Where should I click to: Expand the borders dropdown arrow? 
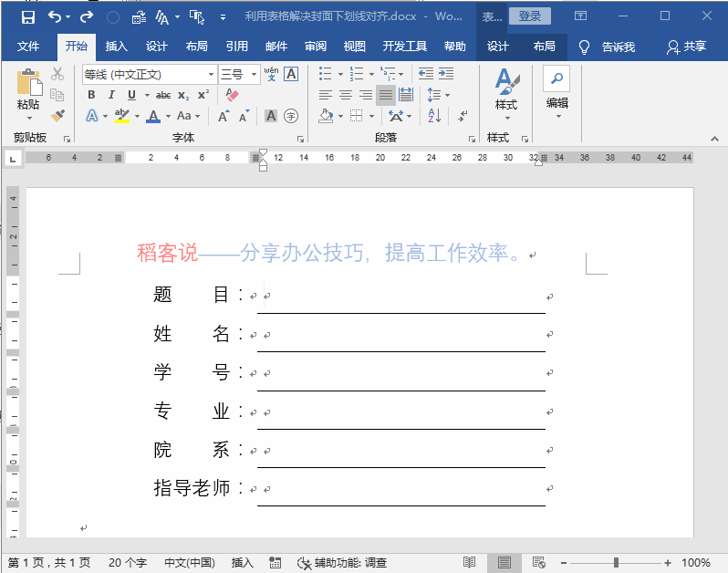click(x=372, y=116)
